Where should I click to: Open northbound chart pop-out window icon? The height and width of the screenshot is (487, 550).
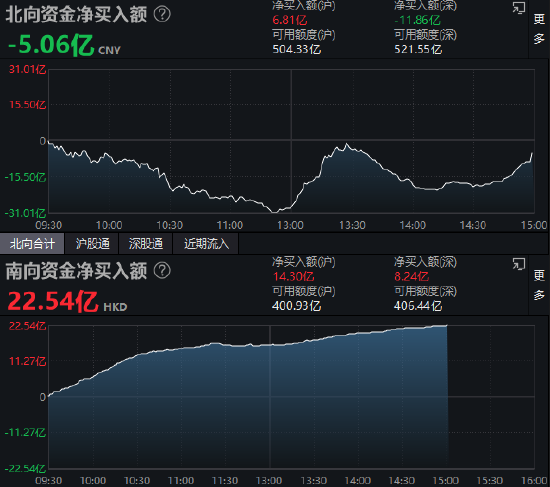518,8
